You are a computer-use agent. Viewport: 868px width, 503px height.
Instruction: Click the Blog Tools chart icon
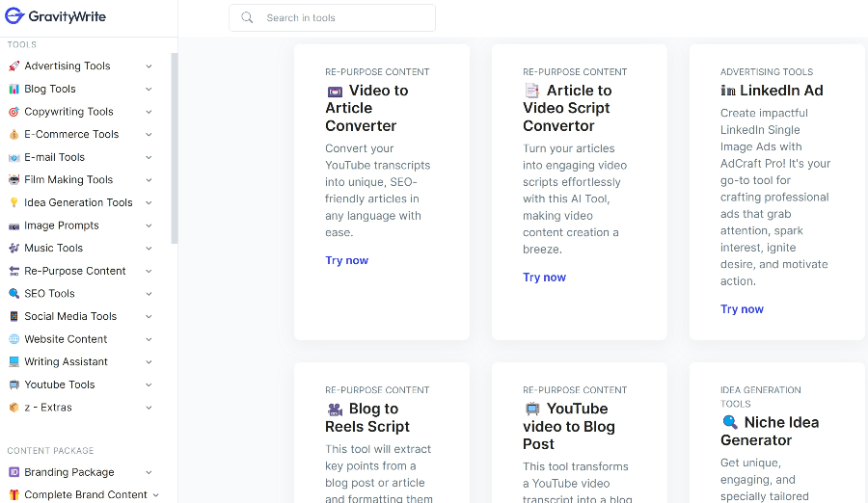pos(14,90)
